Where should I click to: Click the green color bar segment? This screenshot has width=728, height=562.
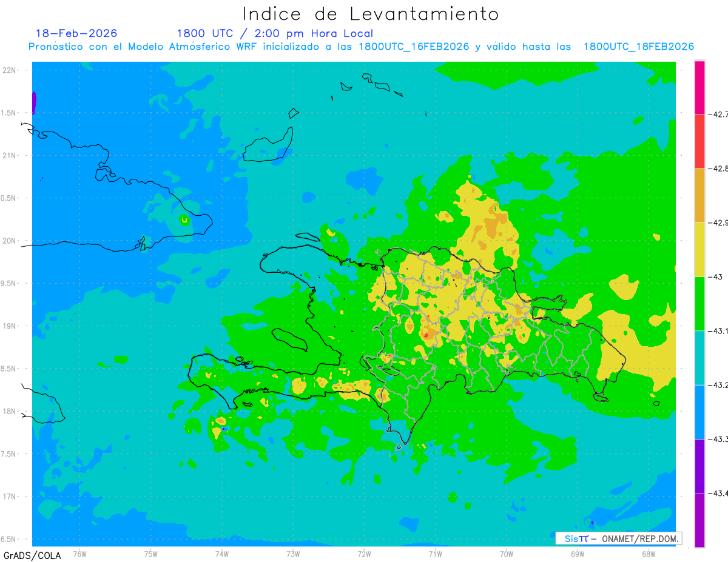click(699, 303)
